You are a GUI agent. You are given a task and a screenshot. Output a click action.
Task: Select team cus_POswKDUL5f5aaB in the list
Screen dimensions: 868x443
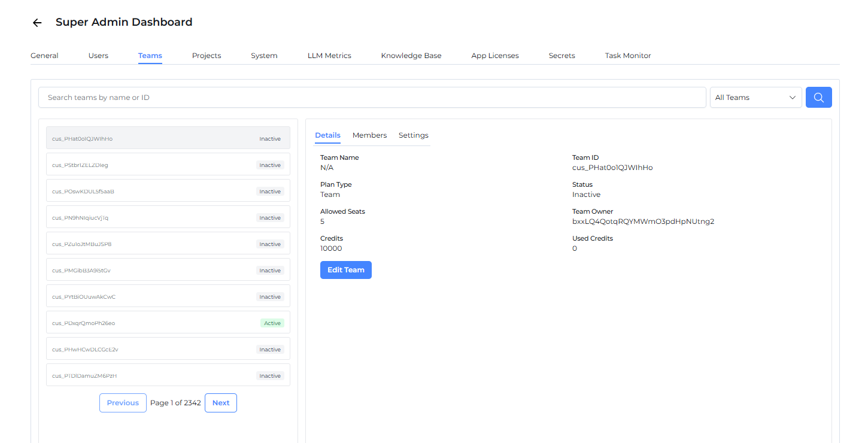168,190
